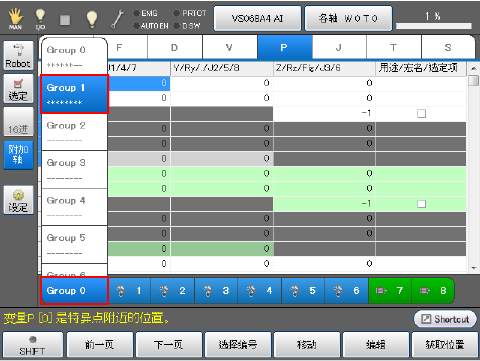Tick the checkbox in the green -1 row
Image resolution: width=480 pixels, height=361 pixels.
tap(421, 204)
